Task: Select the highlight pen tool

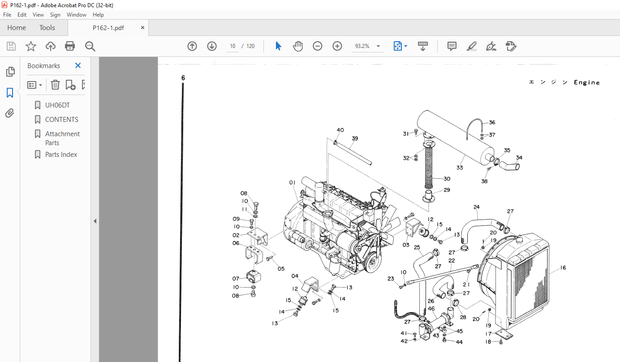Action: 471,46
